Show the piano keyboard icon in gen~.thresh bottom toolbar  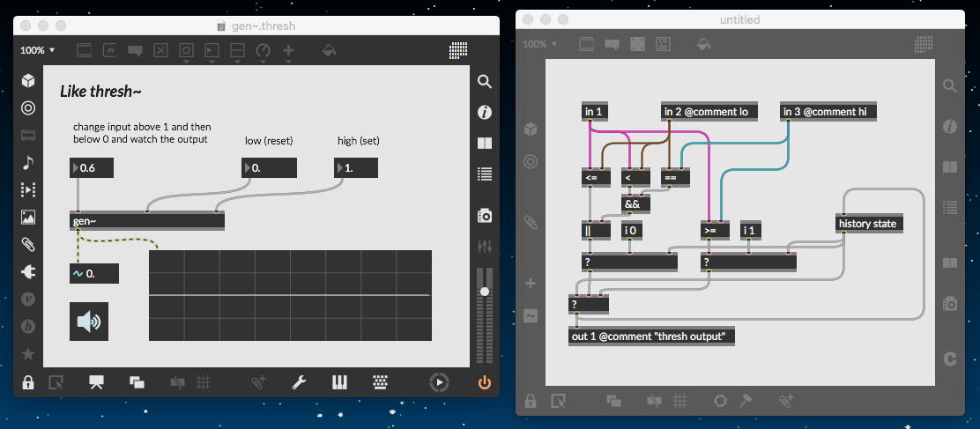coord(339,382)
